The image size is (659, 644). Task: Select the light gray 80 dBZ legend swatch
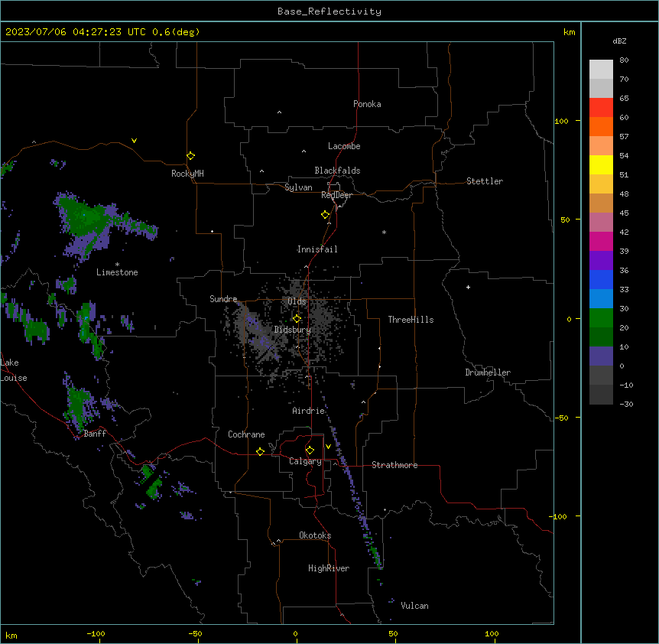point(601,69)
